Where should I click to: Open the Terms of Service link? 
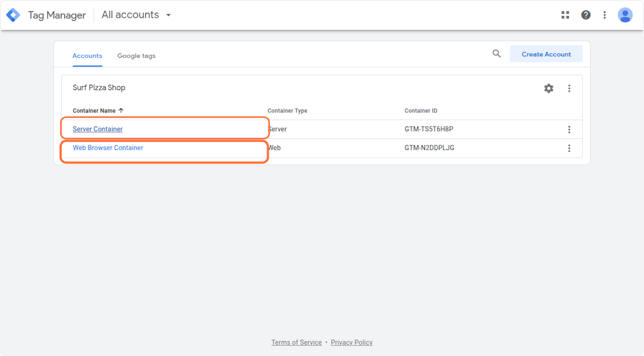297,343
